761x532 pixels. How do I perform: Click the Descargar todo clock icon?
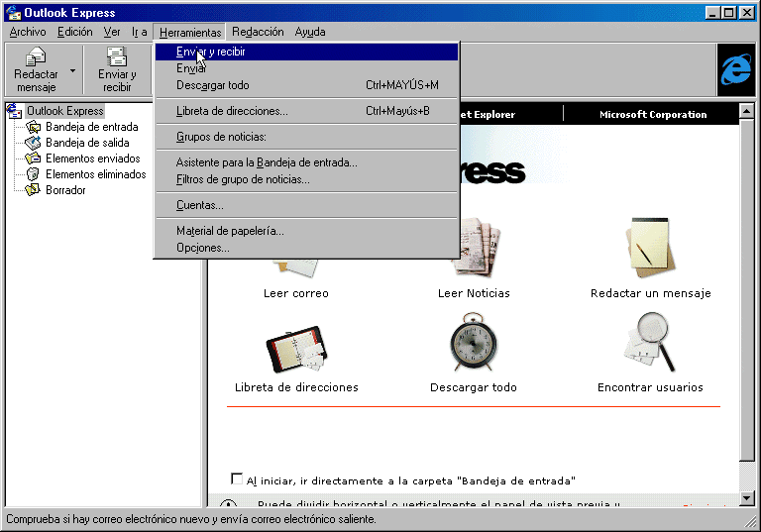473,345
